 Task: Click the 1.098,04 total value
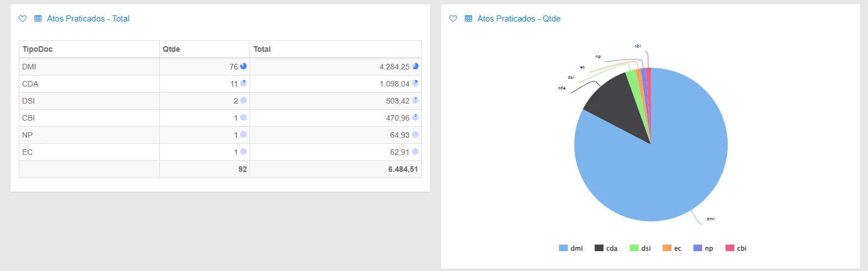click(394, 84)
